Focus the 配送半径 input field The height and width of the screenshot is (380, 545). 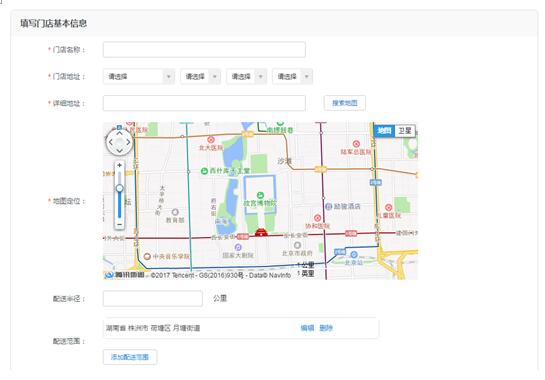[153, 298]
